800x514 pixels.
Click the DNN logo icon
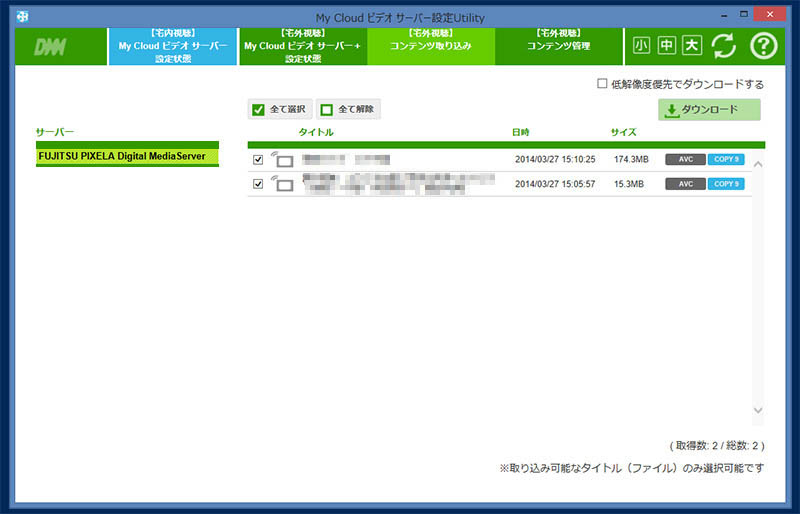coord(50,47)
